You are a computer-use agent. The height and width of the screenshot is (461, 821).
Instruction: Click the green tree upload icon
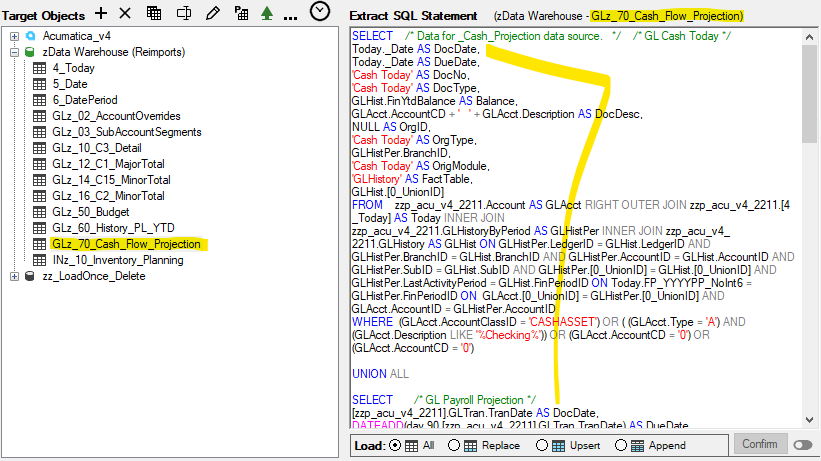tap(266, 13)
